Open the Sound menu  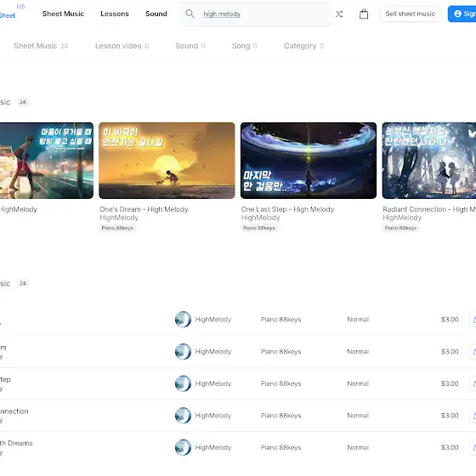(156, 14)
